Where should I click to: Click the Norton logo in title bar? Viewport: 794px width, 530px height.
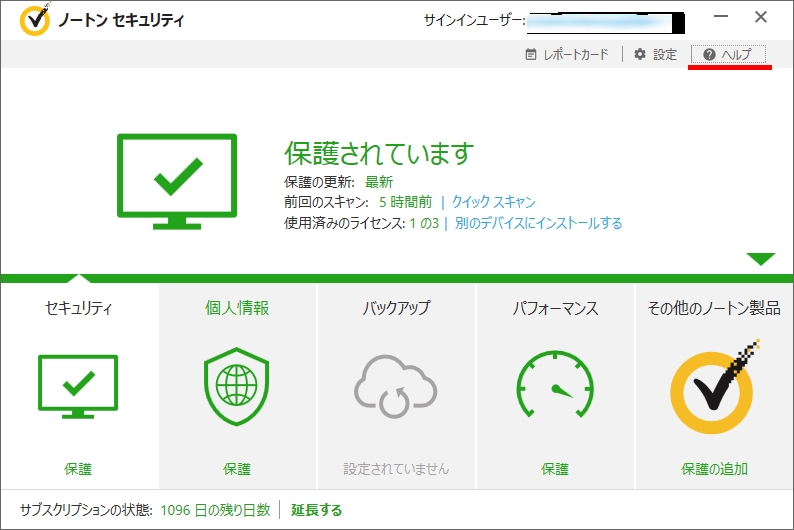[x=35, y=19]
